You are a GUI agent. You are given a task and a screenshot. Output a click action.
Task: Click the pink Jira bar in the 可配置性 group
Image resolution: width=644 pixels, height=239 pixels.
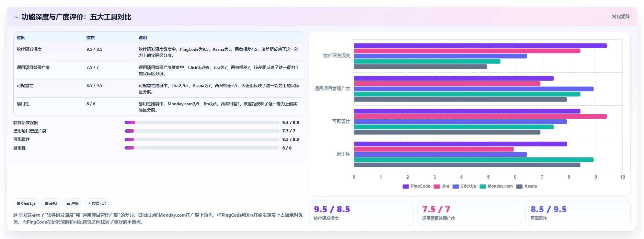(481, 117)
